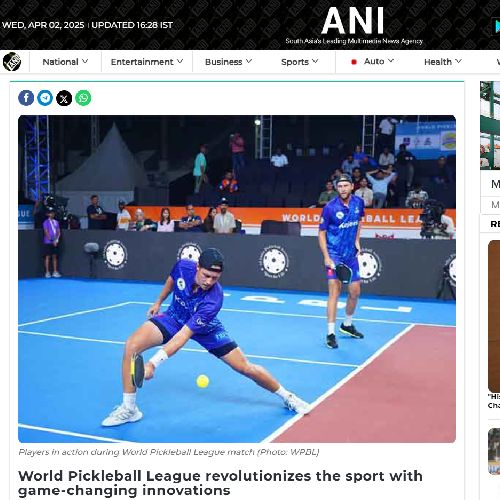Image resolution: width=500 pixels, height=500 pixels.
Task: Expand the Business dropdown arrow
Action: click(x=249, y=62)
